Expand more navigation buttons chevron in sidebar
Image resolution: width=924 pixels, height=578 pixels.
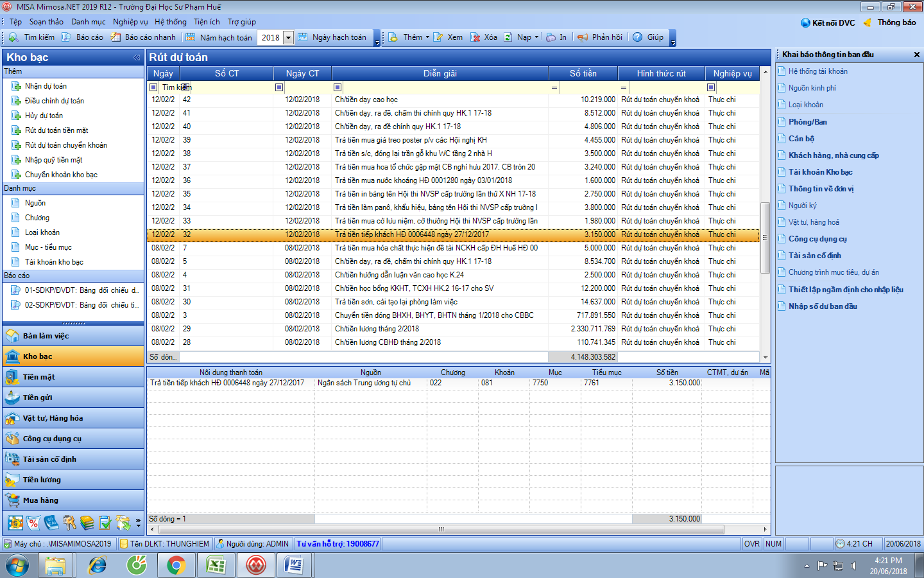139,523
